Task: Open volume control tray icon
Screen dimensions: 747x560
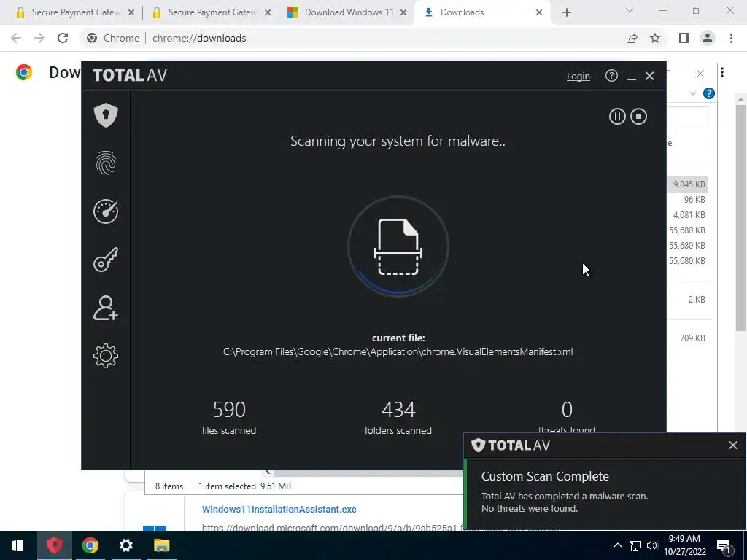Action: click(x=652, y=545)
